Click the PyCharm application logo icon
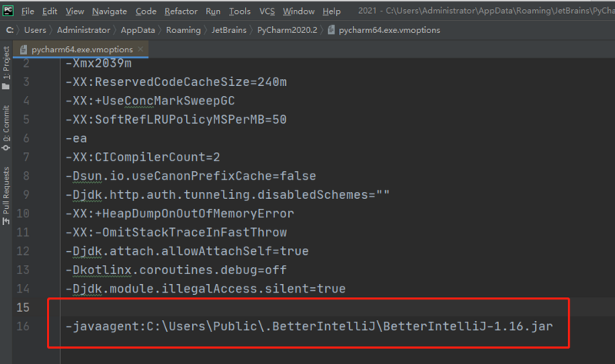This screenshot has width=615, height=364. pyautogui.click(x=8, y=11)
